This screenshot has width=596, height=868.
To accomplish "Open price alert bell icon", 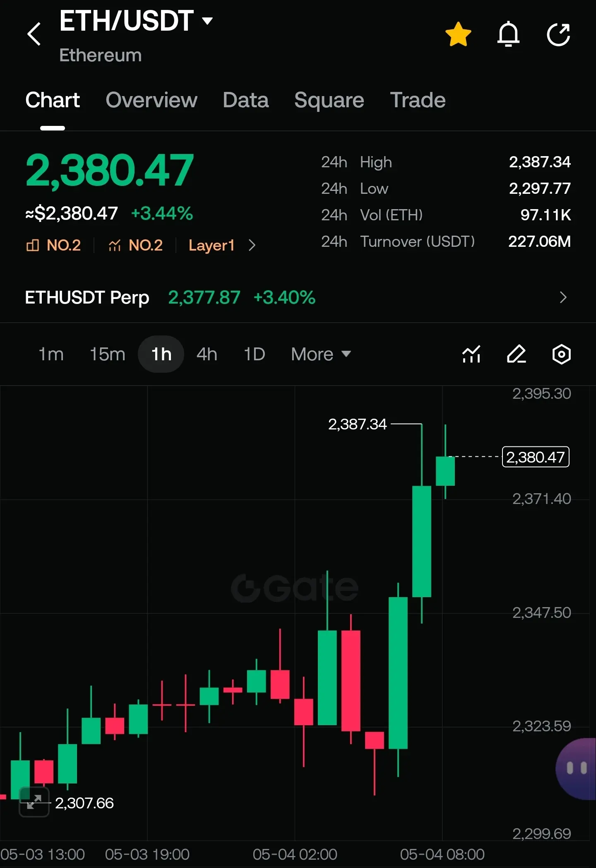I will (x=508, y=34).
